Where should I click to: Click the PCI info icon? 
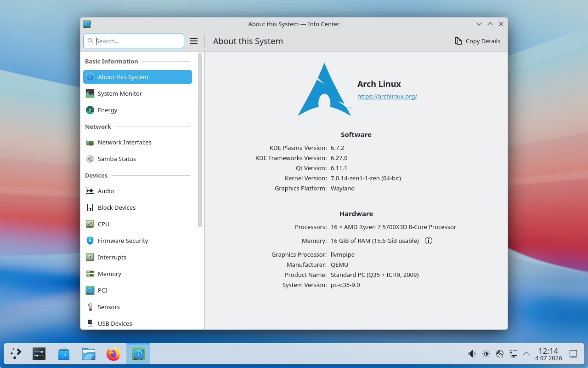pos(90,290)
